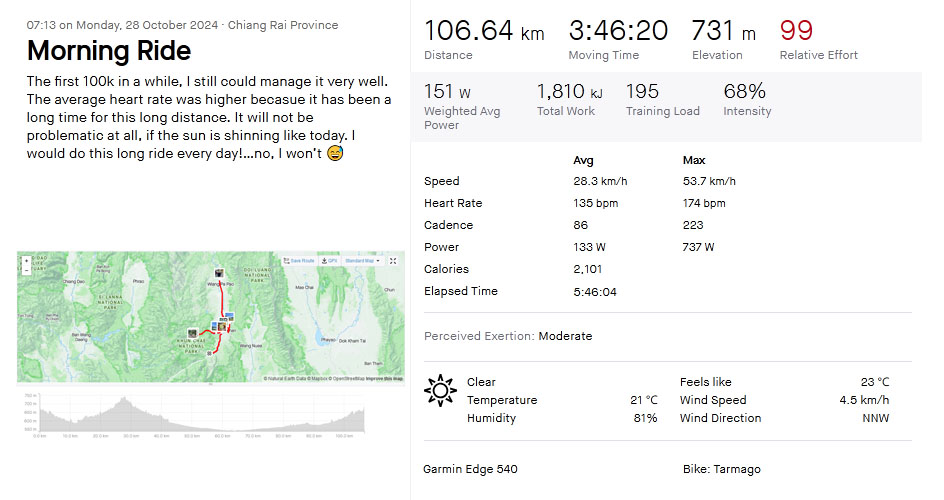Click the Save Route button

tap(299, 261)
